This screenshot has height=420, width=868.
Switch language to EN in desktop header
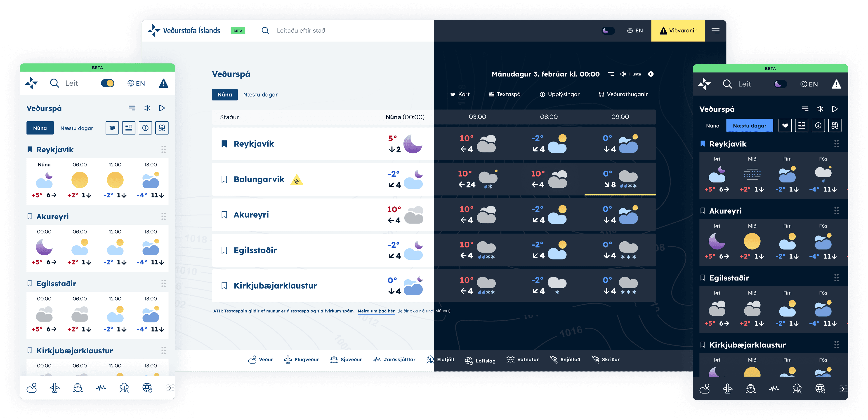point(635,31)
